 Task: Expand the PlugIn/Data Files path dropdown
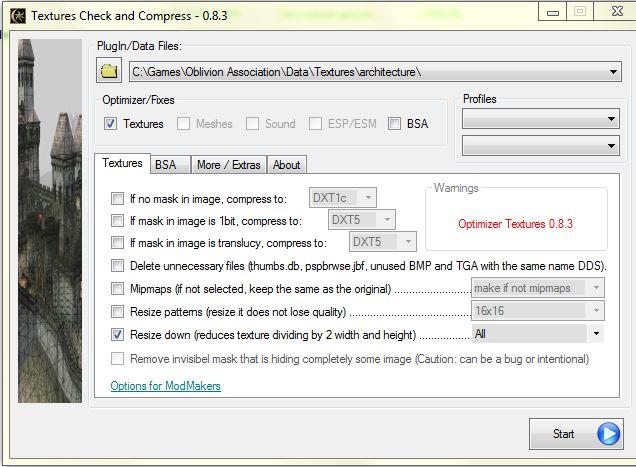(613, 72)
